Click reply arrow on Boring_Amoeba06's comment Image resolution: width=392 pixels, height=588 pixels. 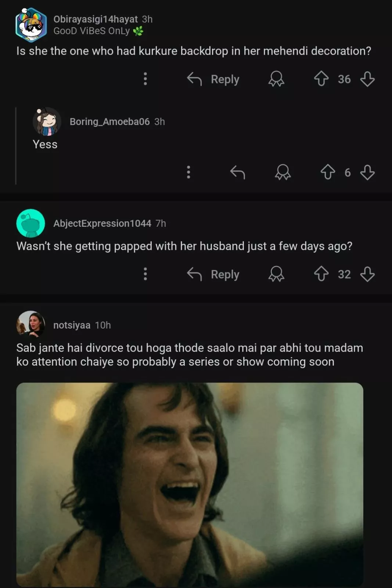pyautogui.click(x=237, y=172)
